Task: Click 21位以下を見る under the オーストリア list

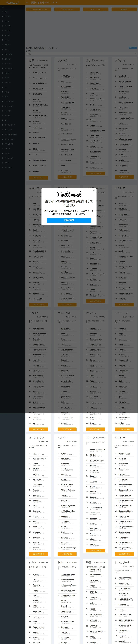Action: [38, 554]
